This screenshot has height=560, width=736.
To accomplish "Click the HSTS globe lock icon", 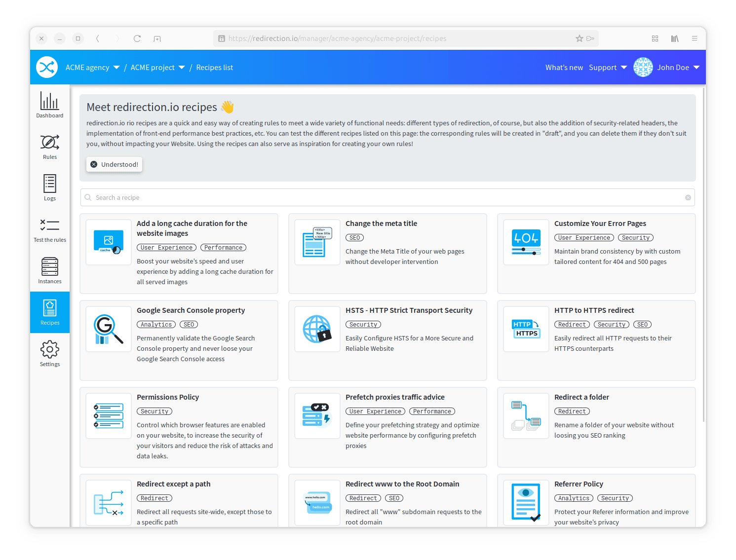I will (317, 329).
